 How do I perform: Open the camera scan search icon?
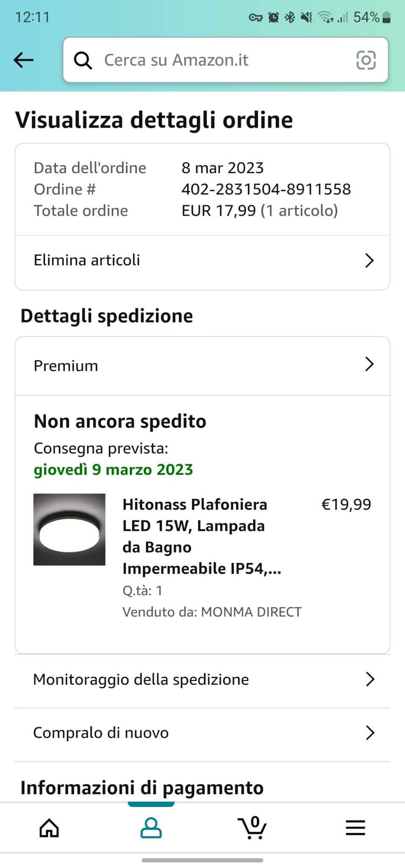(366, 60)
